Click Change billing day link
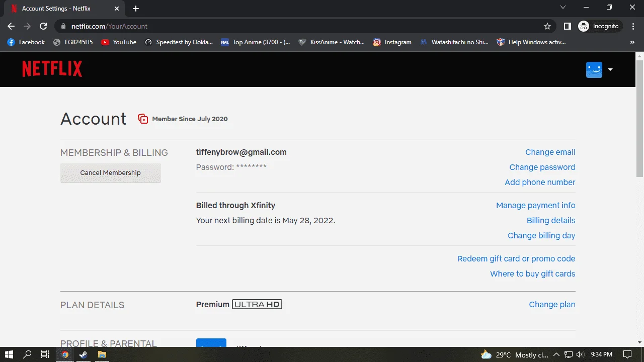 pyautogui.click(x=541, y=236)
